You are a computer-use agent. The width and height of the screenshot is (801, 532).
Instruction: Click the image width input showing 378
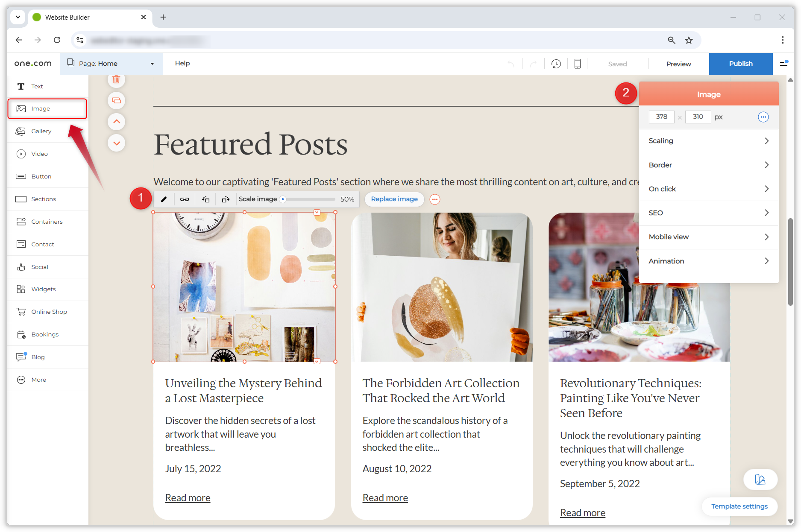click(x=661, y=117)
